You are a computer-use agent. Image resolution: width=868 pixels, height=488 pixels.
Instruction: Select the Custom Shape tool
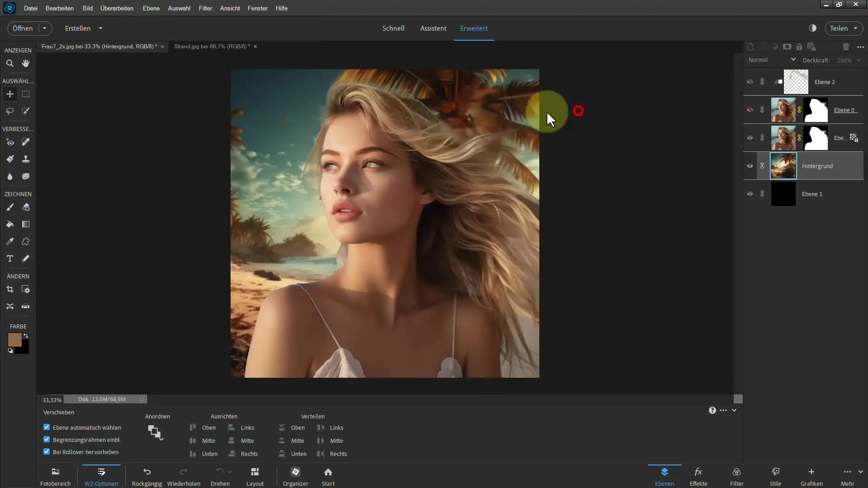[26, 241]
